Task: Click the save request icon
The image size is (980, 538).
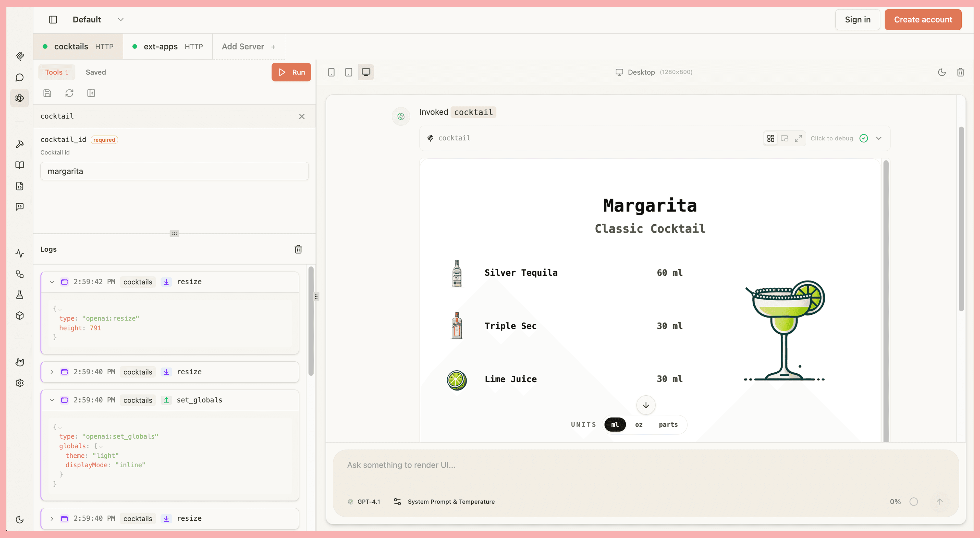Action: [47, 93]
